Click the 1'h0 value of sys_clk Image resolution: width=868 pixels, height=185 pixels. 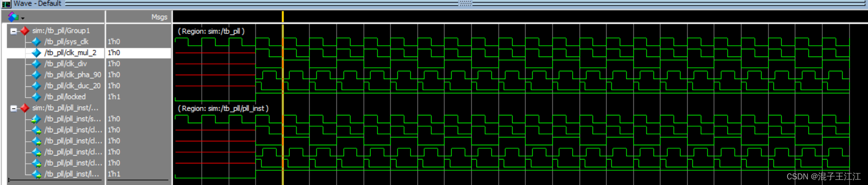[114, 41]
